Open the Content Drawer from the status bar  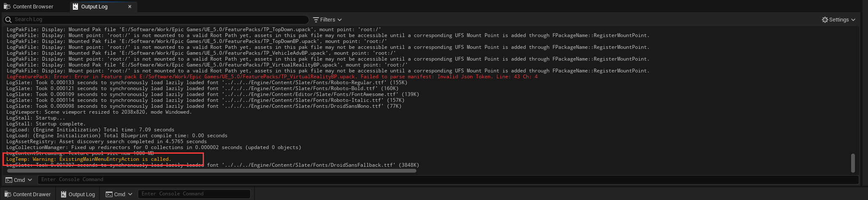coord(28,194)
